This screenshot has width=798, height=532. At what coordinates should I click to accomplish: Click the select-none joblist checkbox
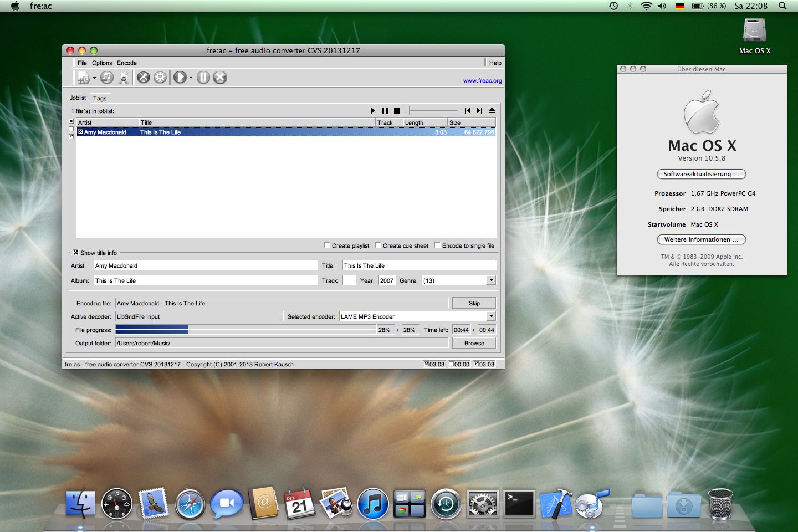(71, 129)
